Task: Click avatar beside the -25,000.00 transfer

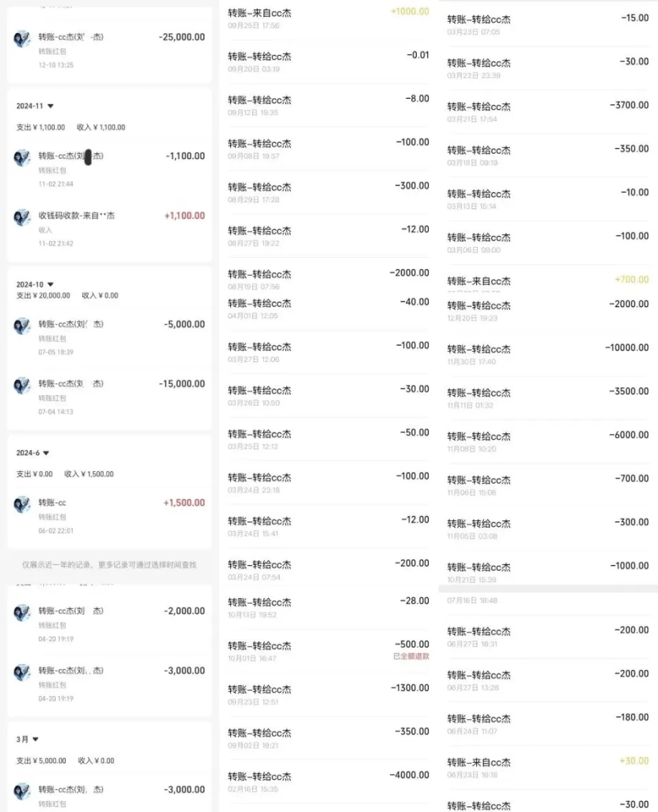Action: click(x=22, y=39)
